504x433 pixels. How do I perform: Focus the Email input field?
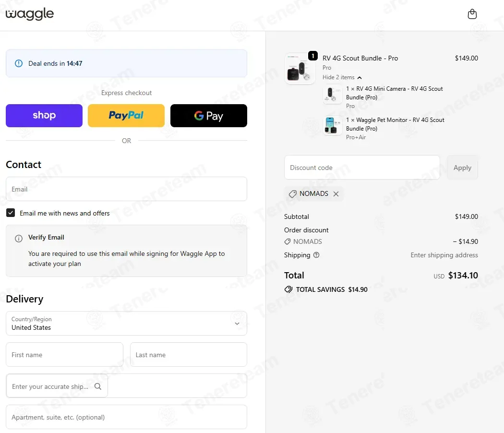(126, 189)
